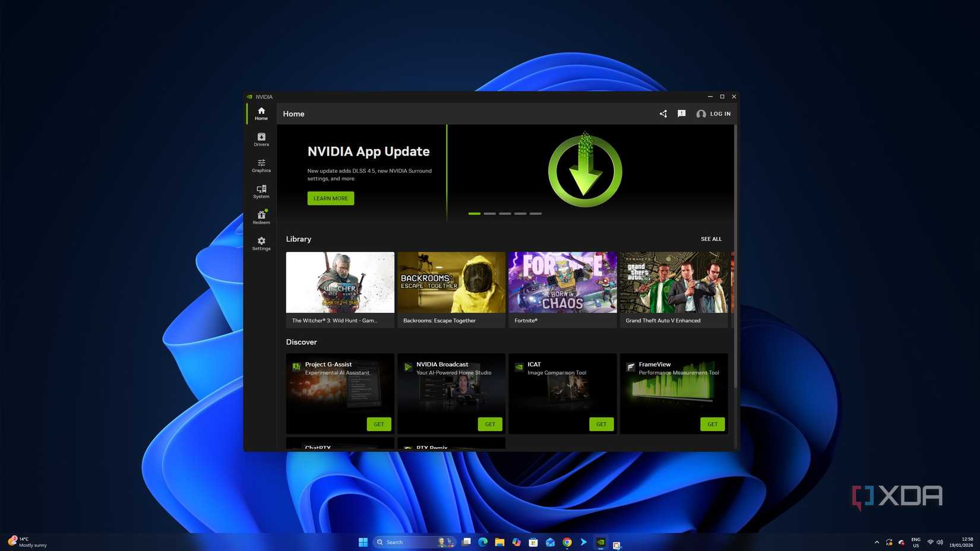Open the Drivers section

click(x=261, y=140)
